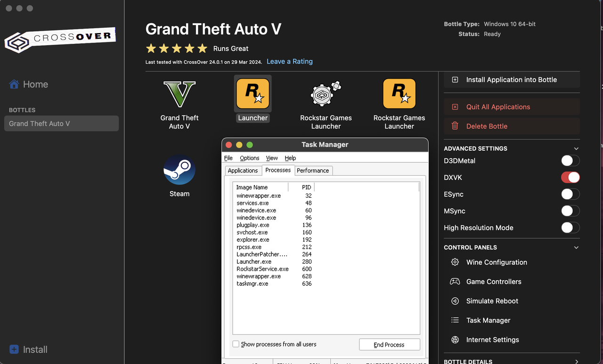Click the Simulate Reboot entry

492,301
